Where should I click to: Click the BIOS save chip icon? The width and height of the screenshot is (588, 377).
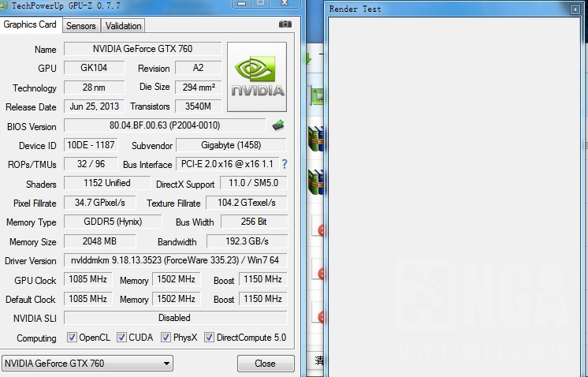pos(278,125)
